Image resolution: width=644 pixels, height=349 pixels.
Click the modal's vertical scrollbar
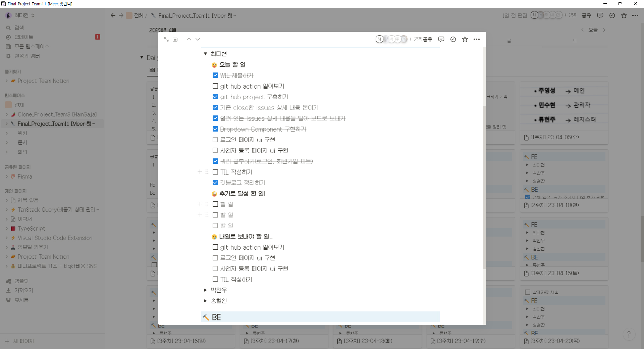click(x=484, y=187)
